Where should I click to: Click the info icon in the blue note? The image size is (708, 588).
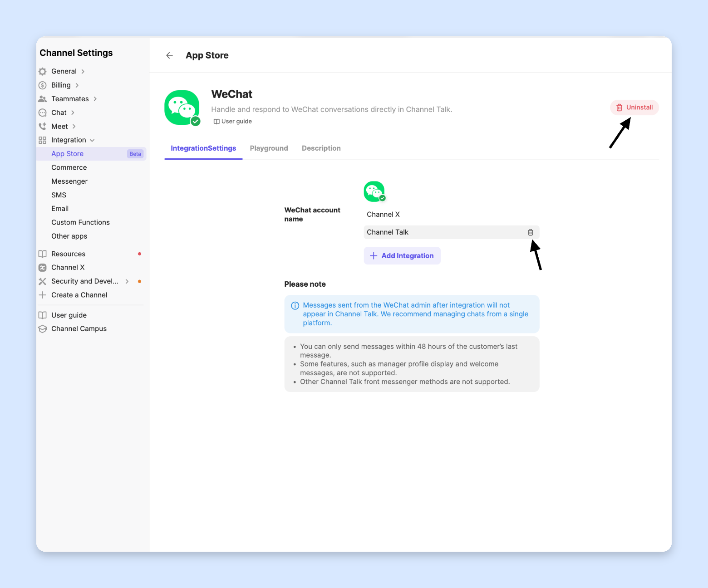click(295, 305)
